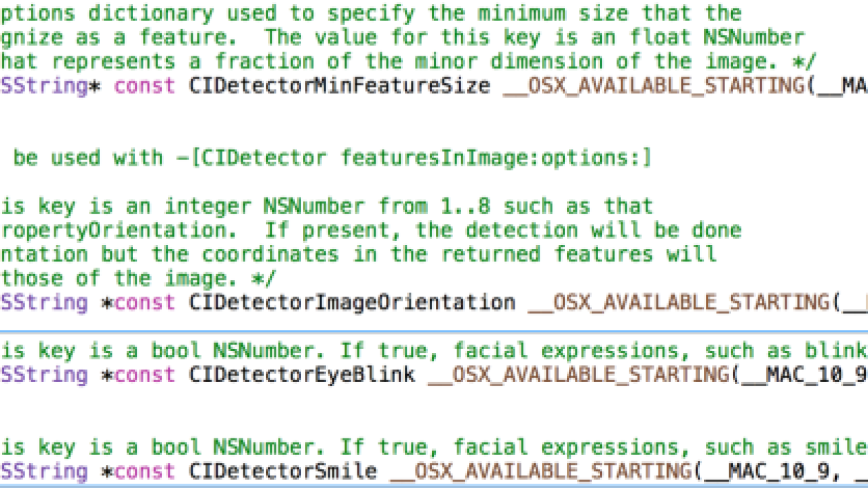Image resolution: width=868 pixels, height=490 pixels.
Task: Click the 'such as blink' comment text
Action: tap(786, 350)
